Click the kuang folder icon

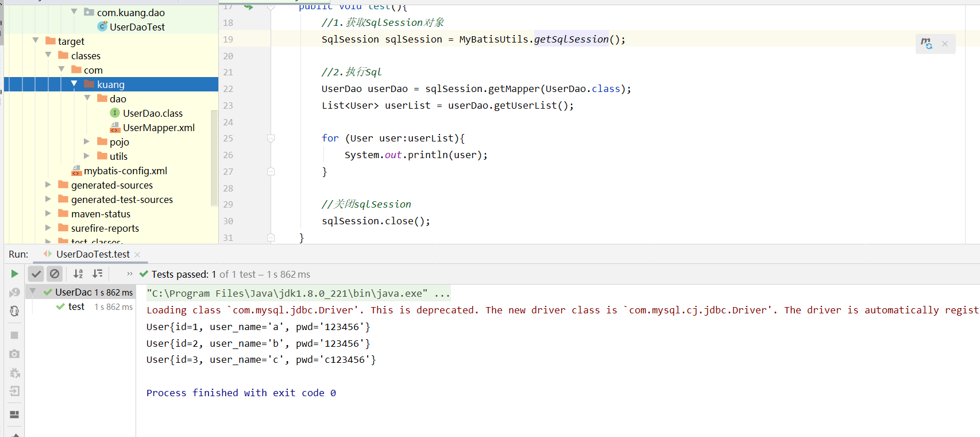(89, 84)
